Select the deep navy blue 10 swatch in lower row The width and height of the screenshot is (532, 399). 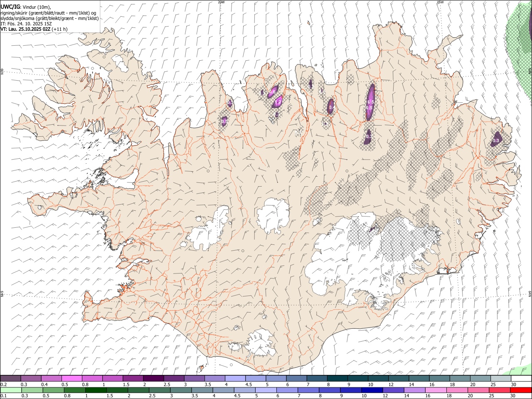tap(372, 390)
